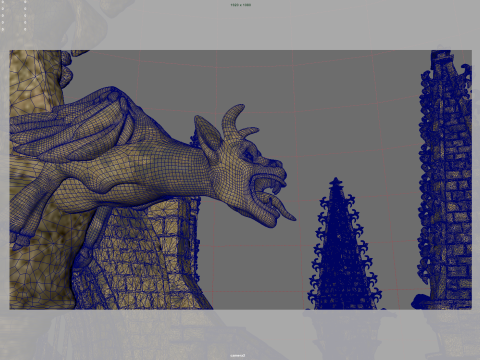Screen dimensions: 480x360
Task: Click the camera name label below viewport
Action: click(x=238, y=355)
